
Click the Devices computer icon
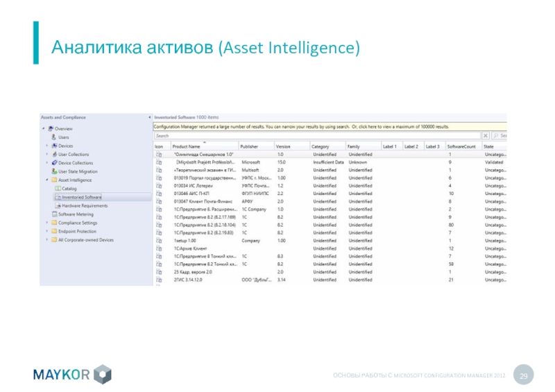tap(55, 146)
